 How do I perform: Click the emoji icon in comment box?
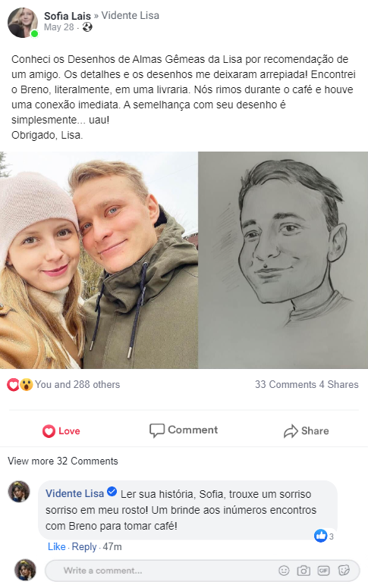tap(284, 571)
